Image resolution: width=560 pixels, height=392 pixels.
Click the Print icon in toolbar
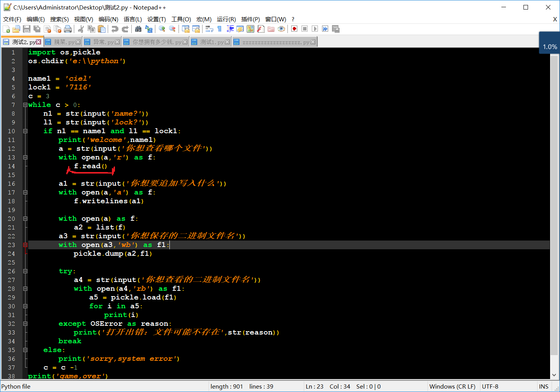(x=68, y=29)
